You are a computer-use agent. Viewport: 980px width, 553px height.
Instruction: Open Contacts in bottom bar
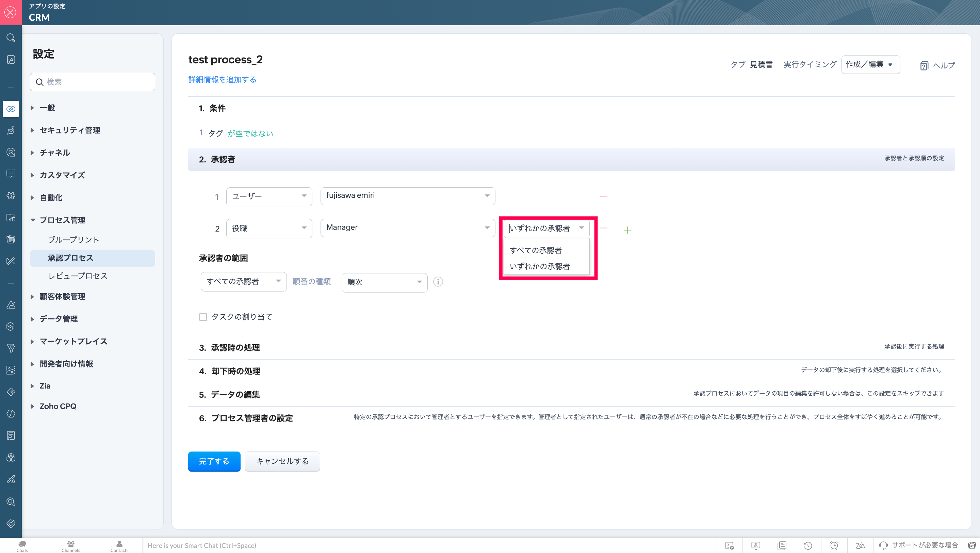(119, 546)
